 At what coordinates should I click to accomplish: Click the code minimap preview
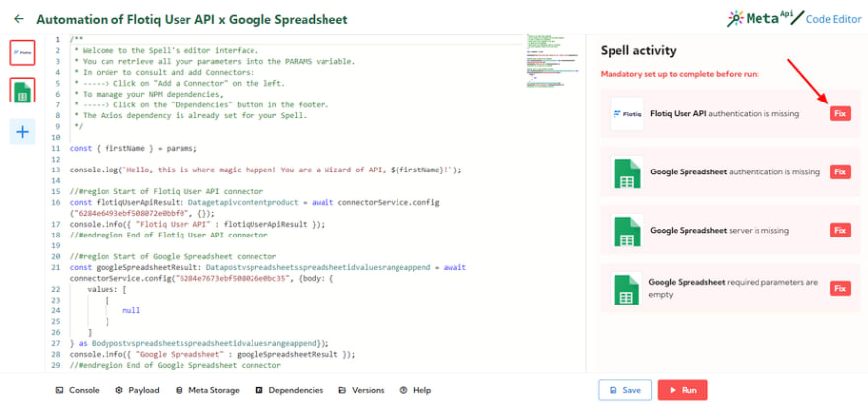[x=552, y=60]
